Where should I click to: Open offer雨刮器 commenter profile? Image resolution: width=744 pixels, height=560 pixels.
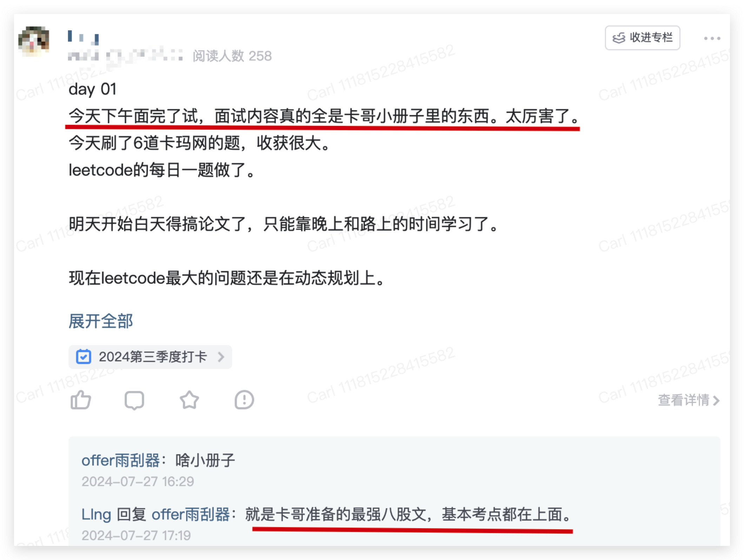click(x=121, y=460)
